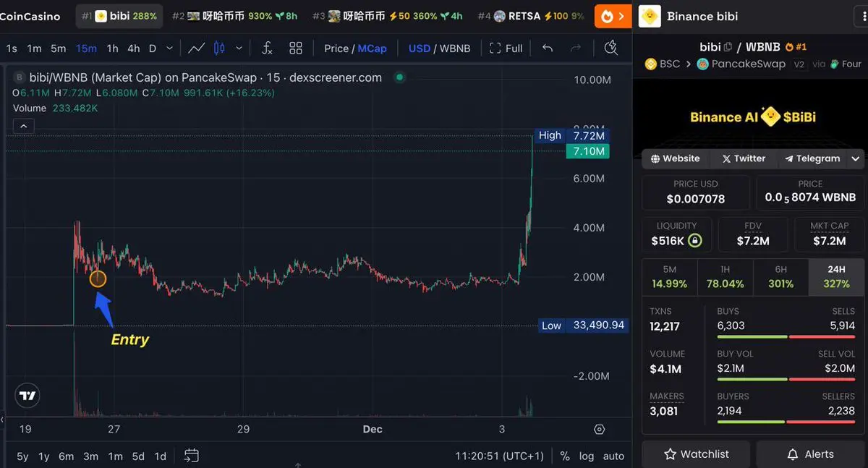Click the Alerts bell icon
This screenshot has height=468, width=868.
(x=792, y=454)
